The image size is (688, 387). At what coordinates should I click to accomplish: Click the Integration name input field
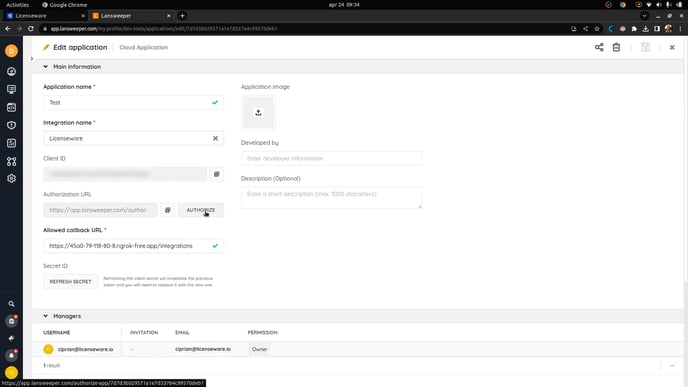133,138
